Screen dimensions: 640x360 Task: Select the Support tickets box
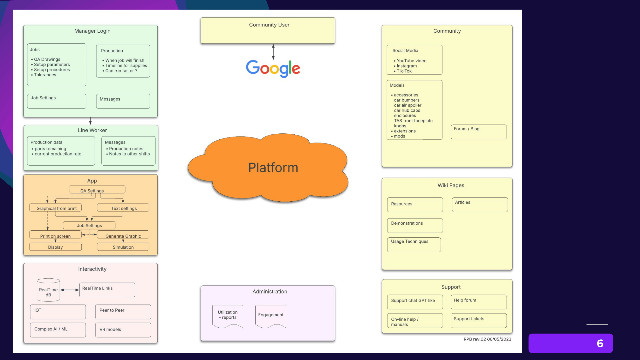pyautogui.click(x=479, y=320)
